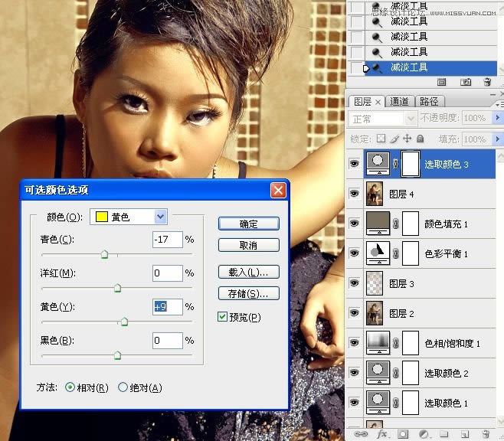
Task: Click the 确定 OK button
Action: 248,224
